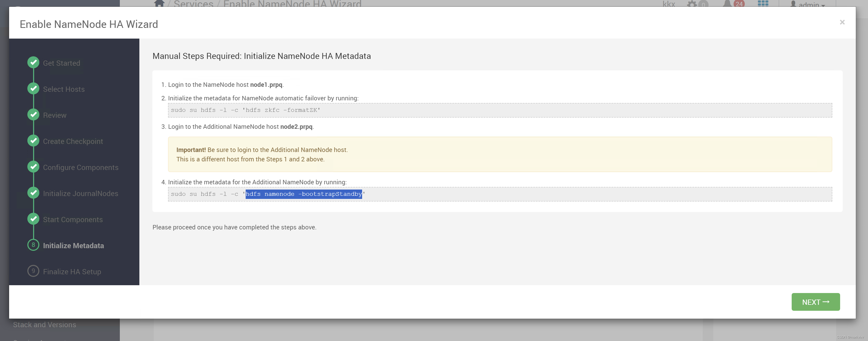
Task: Select the Start Components wizard step label
Action: (x=73, y=220)
